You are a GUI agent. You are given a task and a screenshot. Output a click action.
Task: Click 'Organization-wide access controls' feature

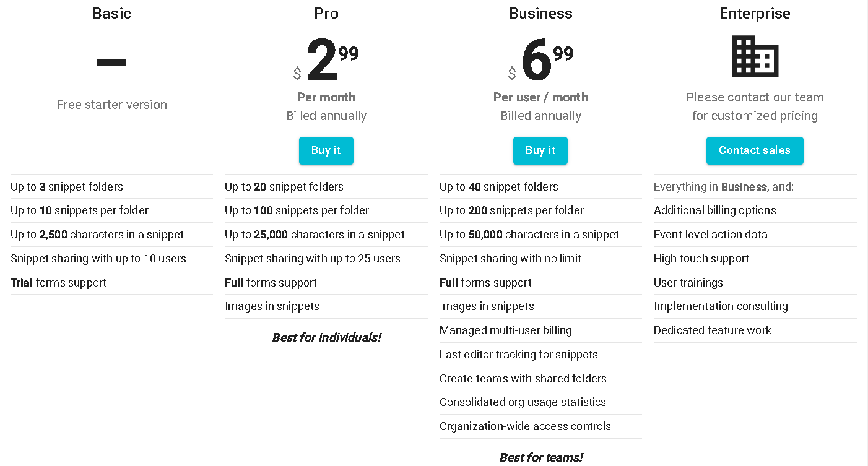[x=525, y=426]
